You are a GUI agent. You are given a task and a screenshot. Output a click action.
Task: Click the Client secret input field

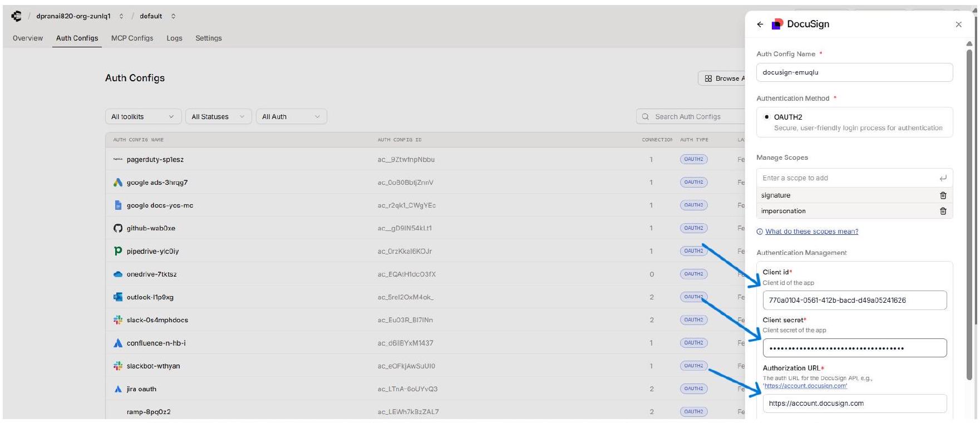point(854,348)
